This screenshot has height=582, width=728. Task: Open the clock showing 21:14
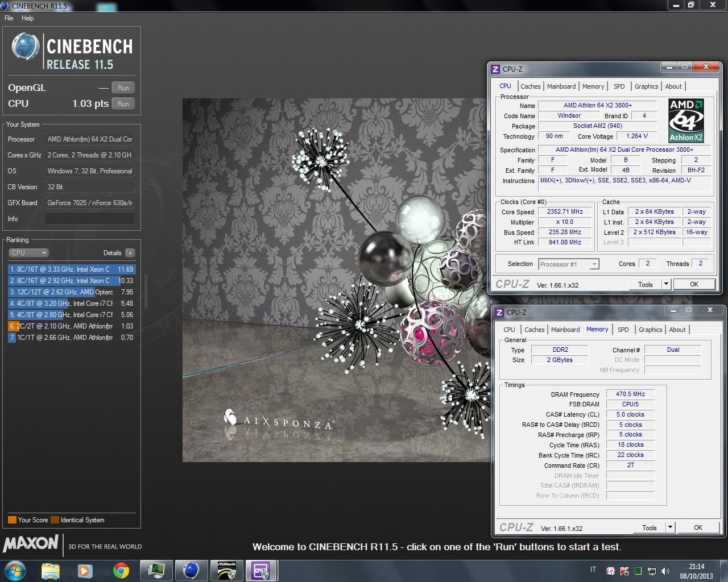[697, 571]
